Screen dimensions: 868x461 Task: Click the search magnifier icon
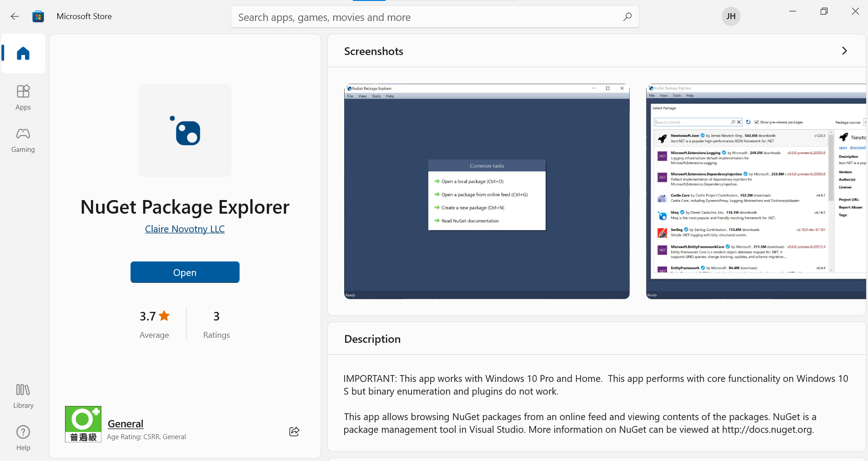coord(627,17)
